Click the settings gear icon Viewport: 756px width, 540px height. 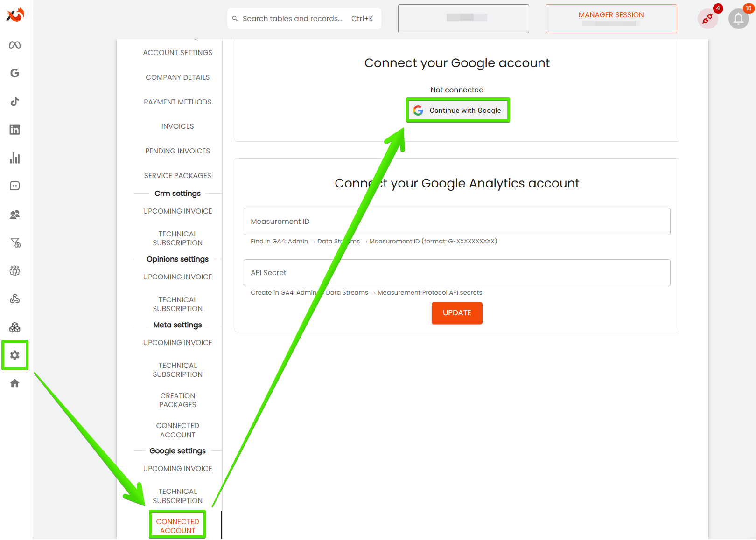tap(15, 355)
